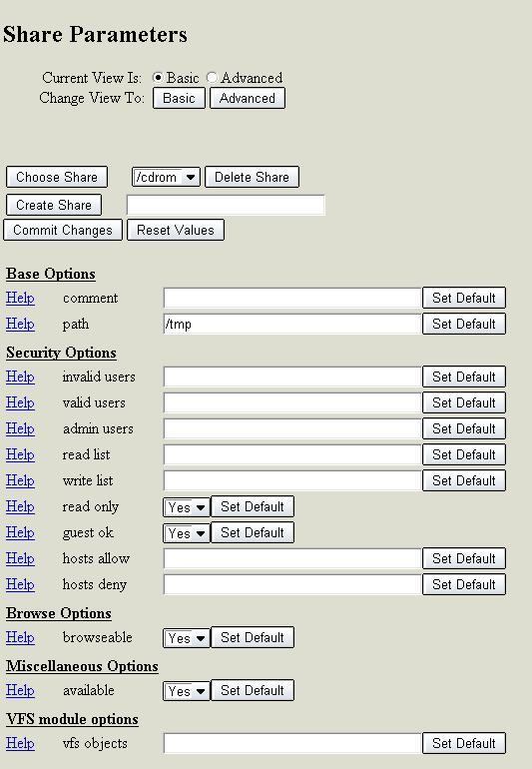Click the hosts deny field
Image resolution: width=532 pixels, height=769 pixels.
click(292, 584)
